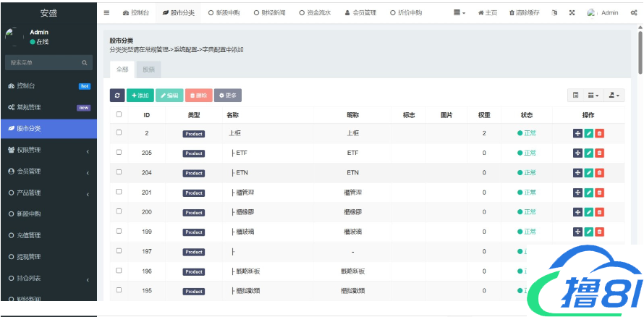
Task: Click the drag handle icon for row ID 200
Action: click(x=577, y=212)
